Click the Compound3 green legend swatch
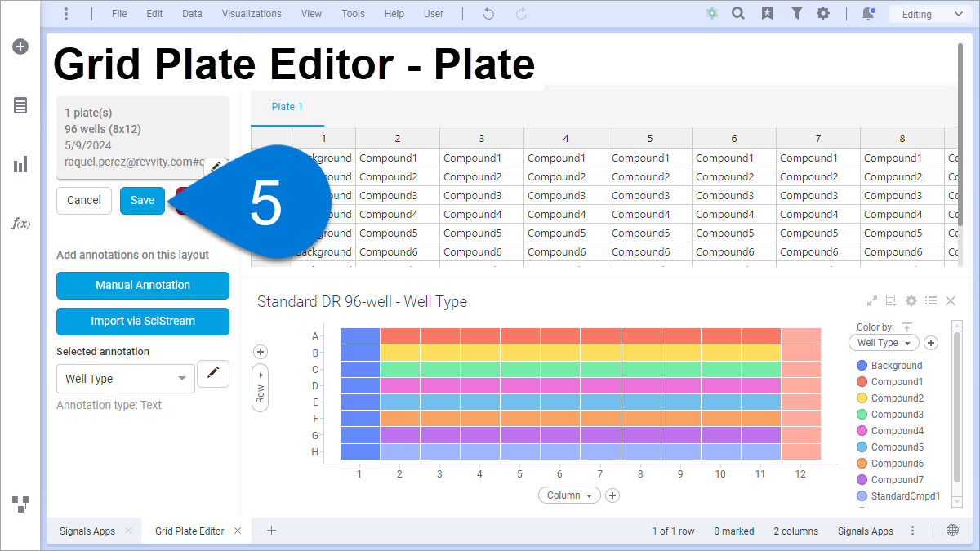Screen dimensions: 980x551 (x=862, y=415)
